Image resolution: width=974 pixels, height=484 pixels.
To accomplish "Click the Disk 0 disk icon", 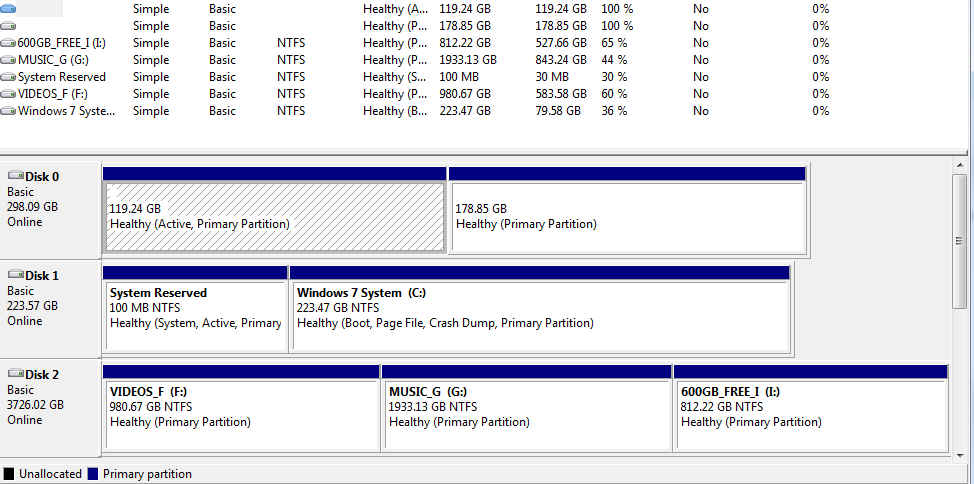I will (16, 176).
